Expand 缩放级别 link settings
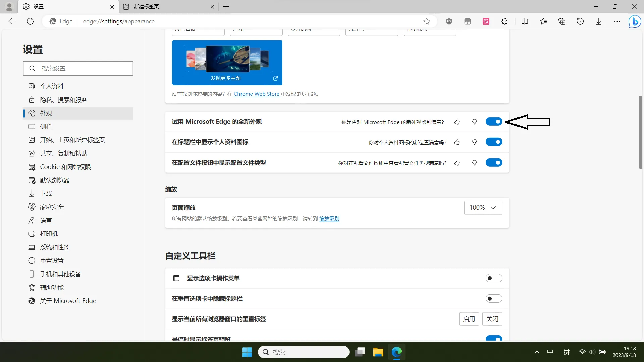 pyautogui.click(x=329, y=218)
